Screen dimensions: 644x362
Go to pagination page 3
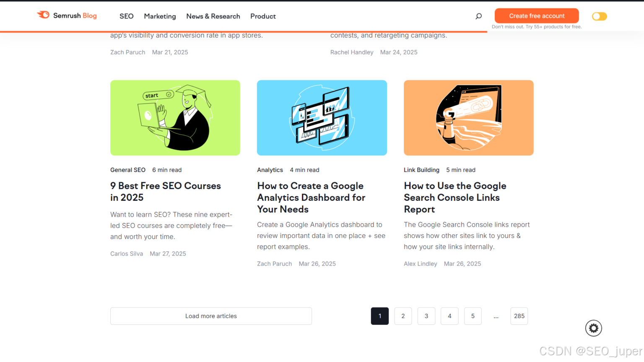tap(426, 316)
